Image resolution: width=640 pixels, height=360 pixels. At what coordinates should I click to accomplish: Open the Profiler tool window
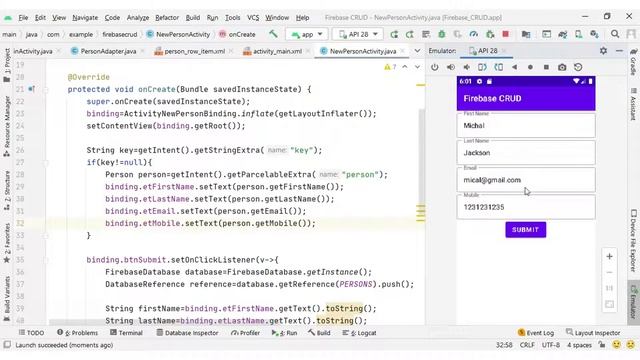245,333
